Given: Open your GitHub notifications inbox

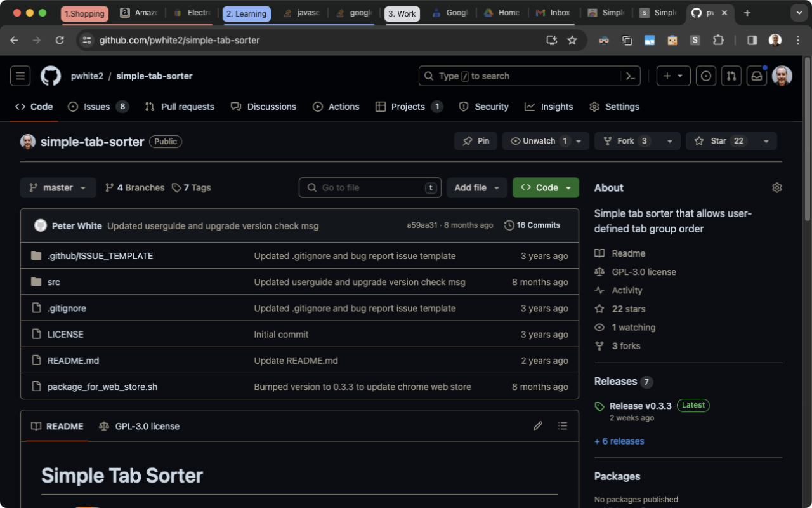Looking at the screenshot, I should coord(756,76).
